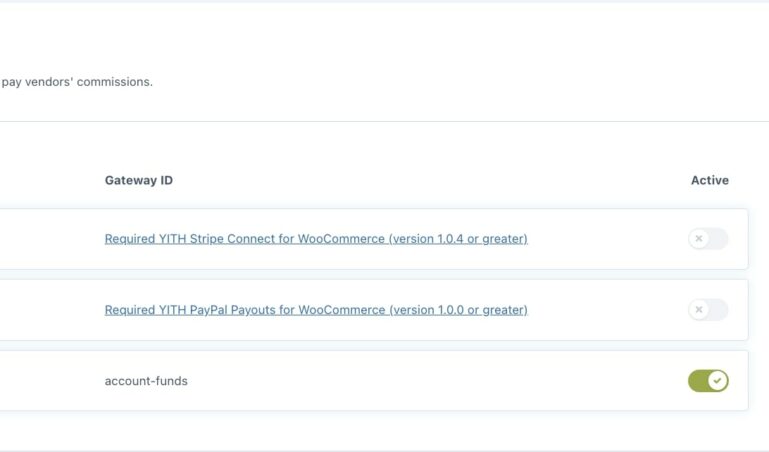Viewport: 769px width, 452px height.
Task: Click the Active column header
Action: tap(709, 181)
